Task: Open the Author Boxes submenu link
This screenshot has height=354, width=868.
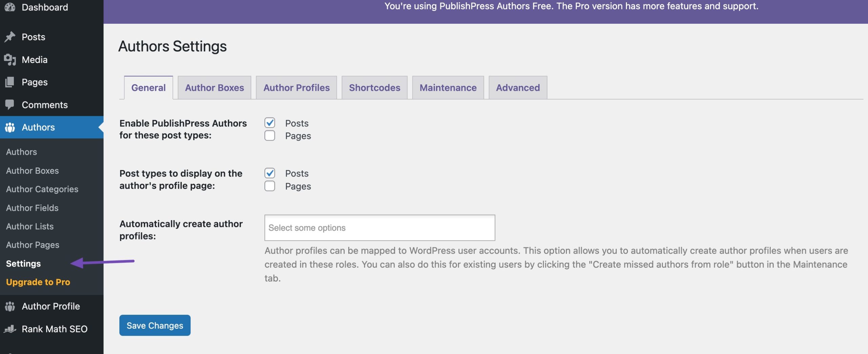Action: [x=33, y=170]
